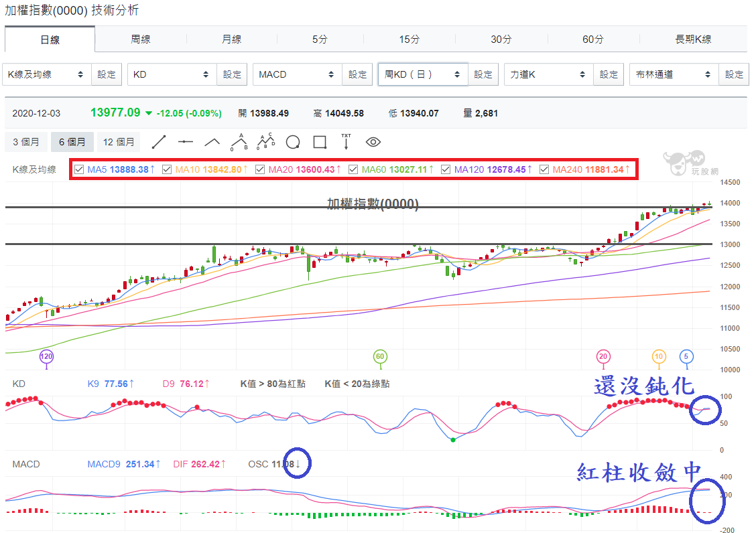Viewport: 756px width, 533px height.
Task: Switch to the 15分 tab
Action: pyautogui.click(x=409, y=39)
